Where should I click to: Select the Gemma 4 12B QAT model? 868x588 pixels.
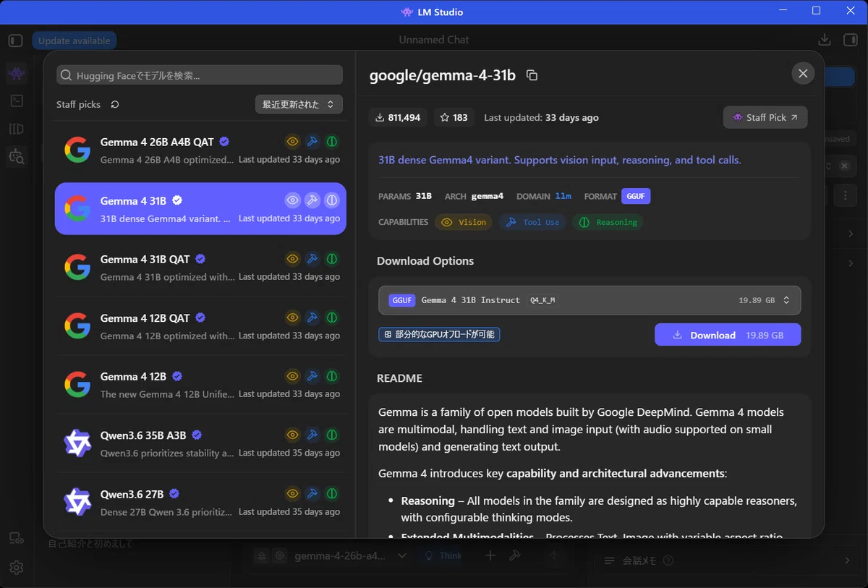[x=200, y=326]
